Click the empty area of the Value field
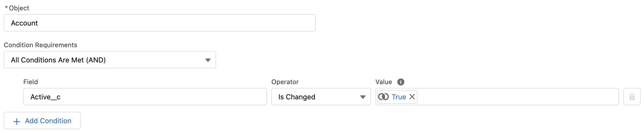The width and height of the screenshot is (644, 133). (x=517, y=97)
